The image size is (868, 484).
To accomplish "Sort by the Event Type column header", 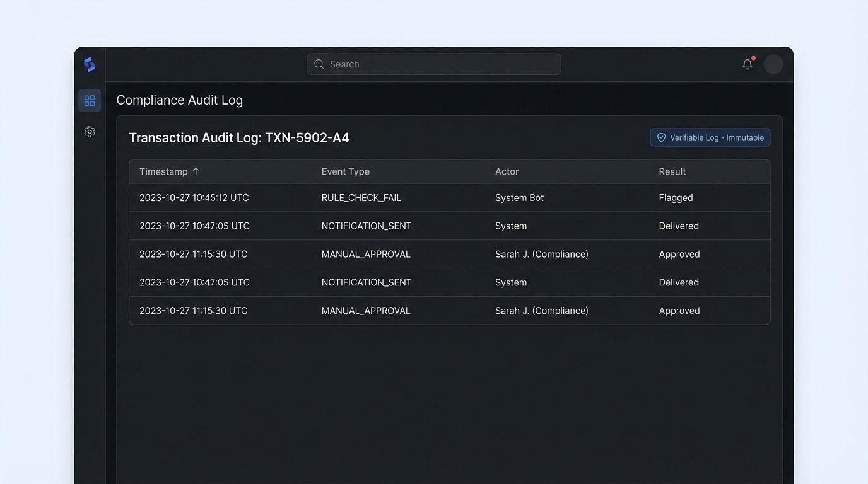I will click(345, 171).
